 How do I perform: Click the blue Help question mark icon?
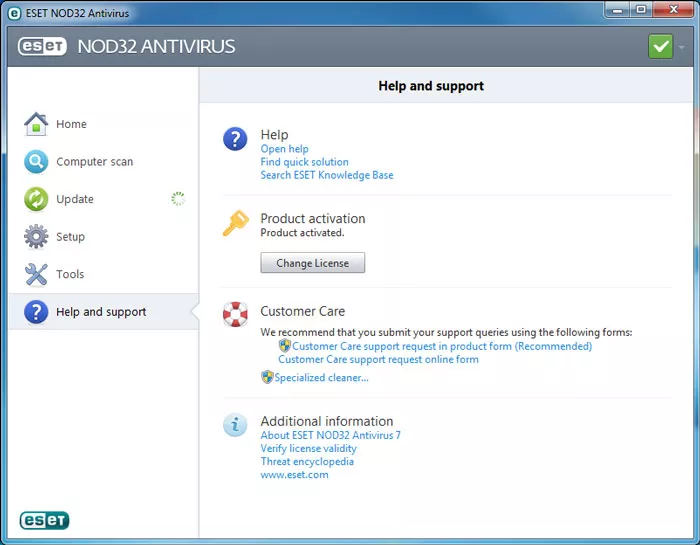(x=235, y=139)
